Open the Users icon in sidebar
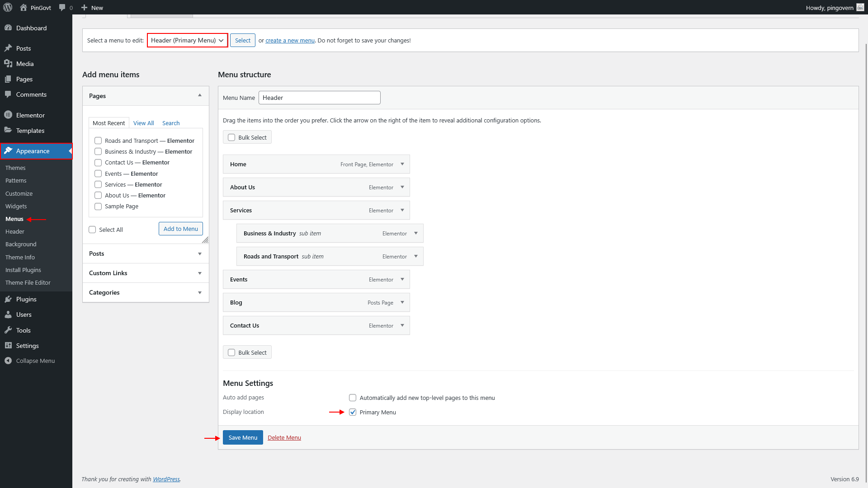868x488 pixels. tap(8, 314)
